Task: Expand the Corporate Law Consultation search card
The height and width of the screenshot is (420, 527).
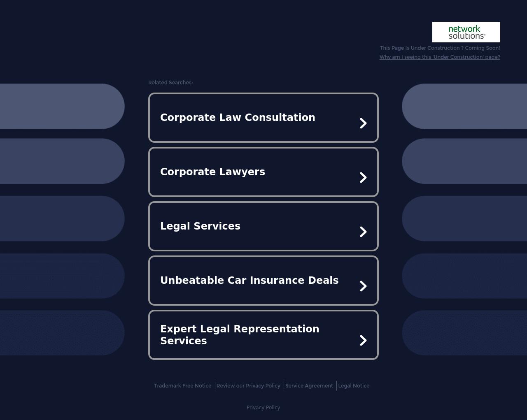Action: tap(263, 117)
